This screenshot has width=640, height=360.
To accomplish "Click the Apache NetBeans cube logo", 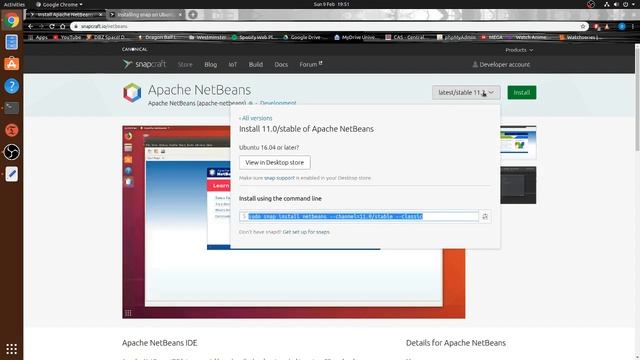I will (132, 93).
